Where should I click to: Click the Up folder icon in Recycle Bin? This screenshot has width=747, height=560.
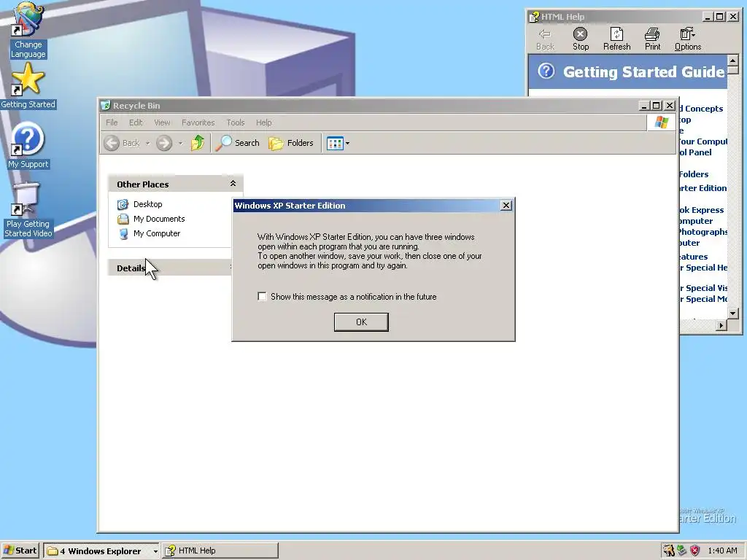click(197, 143)
